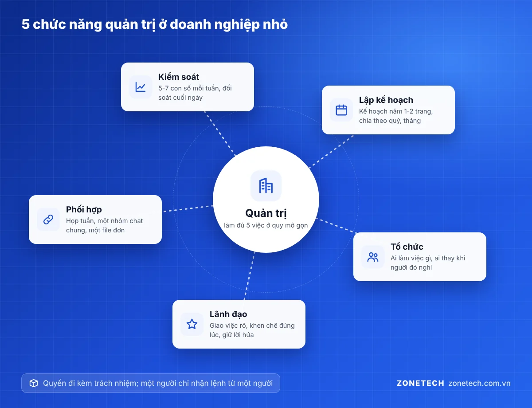532x408 pixels.
Task: Click the text 'làm đủ 5 việc ở quy mô gọn'
Action: 266,225
